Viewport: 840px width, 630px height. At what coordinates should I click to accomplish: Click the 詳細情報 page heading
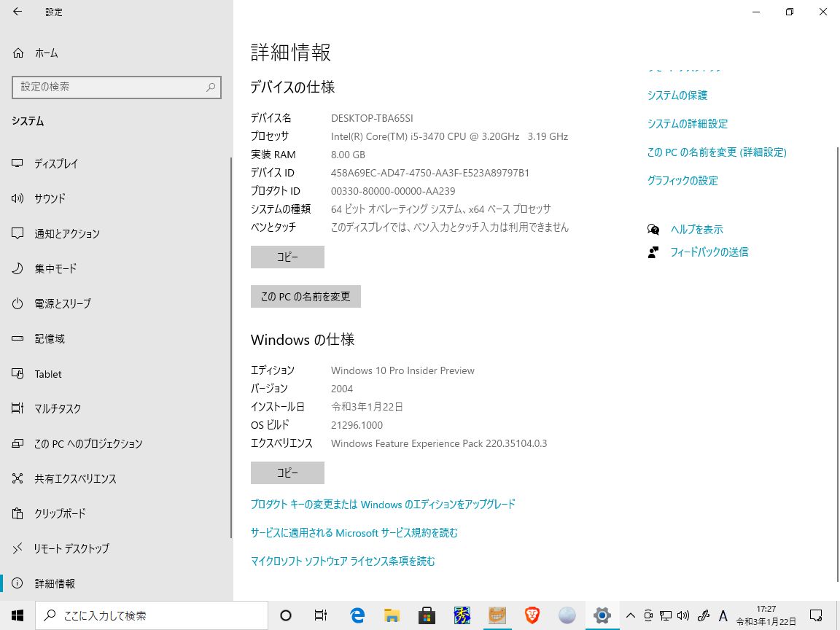pyautogui.click(x=291, y=52)
